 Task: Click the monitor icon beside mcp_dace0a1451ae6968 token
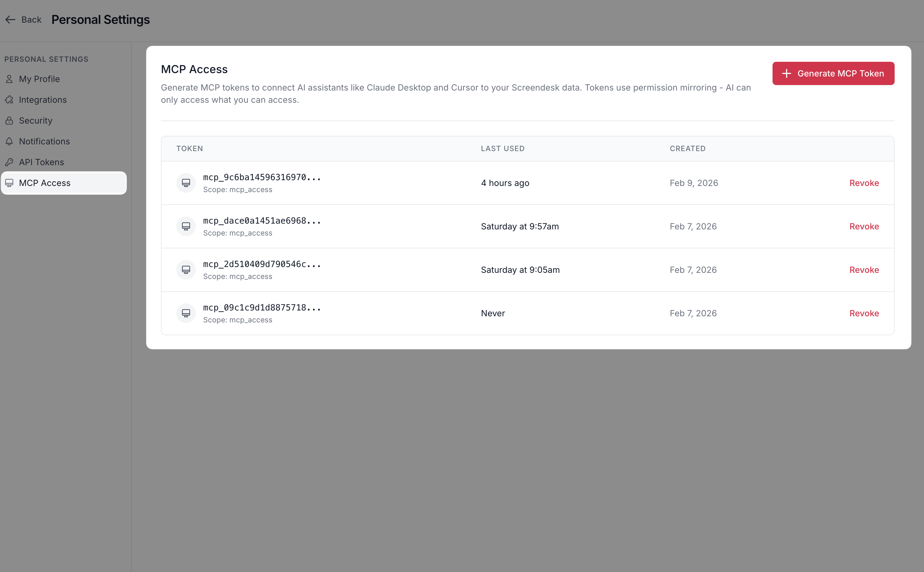(186, 227)
